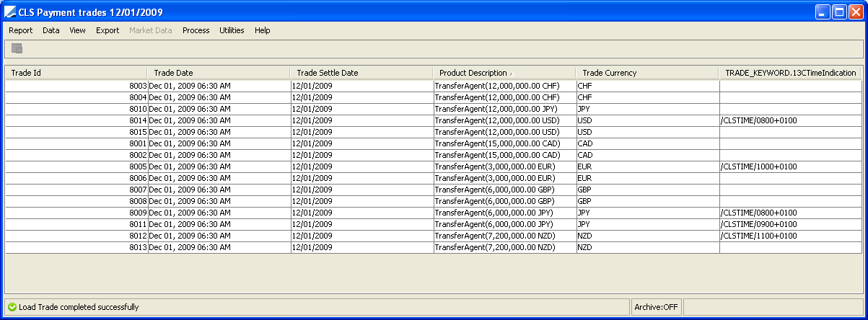Click Archive:OFF status bar indicator
868x320 pixels.
(656, 307)
